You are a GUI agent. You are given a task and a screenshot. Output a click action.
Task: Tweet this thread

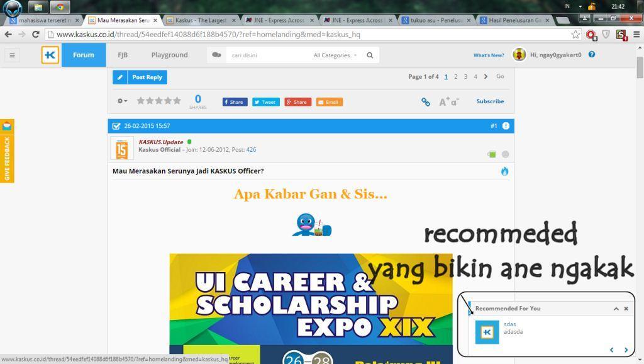tap(266, 102)
